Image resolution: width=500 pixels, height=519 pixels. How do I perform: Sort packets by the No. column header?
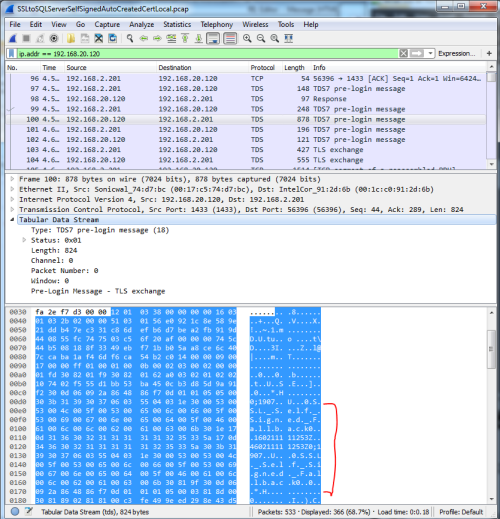coord(23,68)
